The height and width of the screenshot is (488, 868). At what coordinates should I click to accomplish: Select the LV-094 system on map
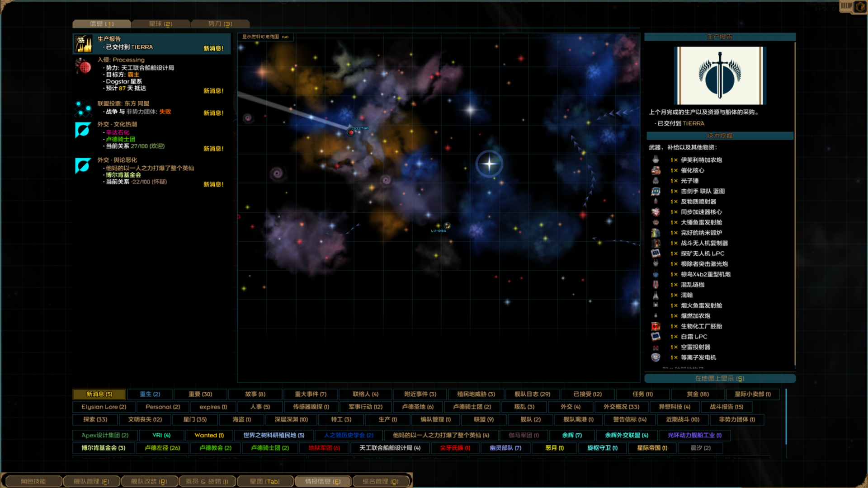[x=447, y=225]
